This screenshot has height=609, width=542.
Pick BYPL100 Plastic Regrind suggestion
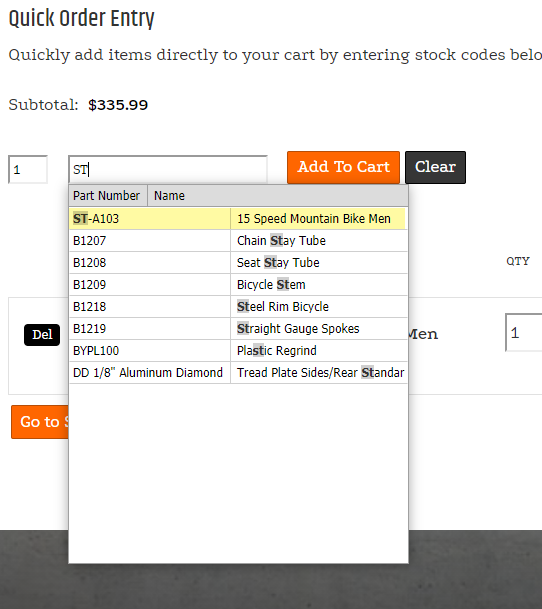tap(238, 351)
